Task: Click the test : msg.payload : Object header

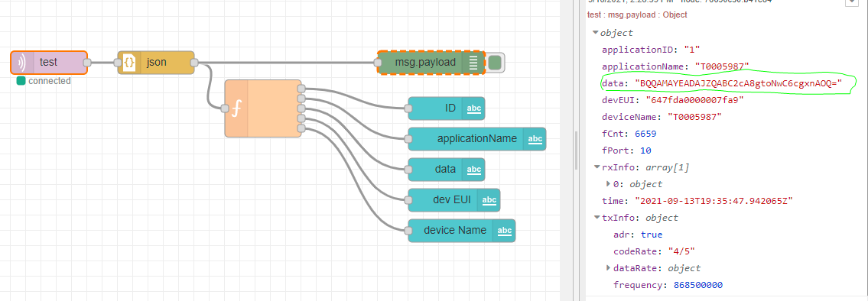Action: coord(637,15)
